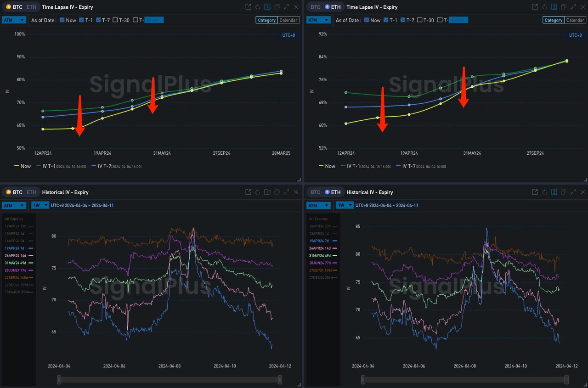Enable the T-30 checkbox in BTC Time Lapse panel

115,20
